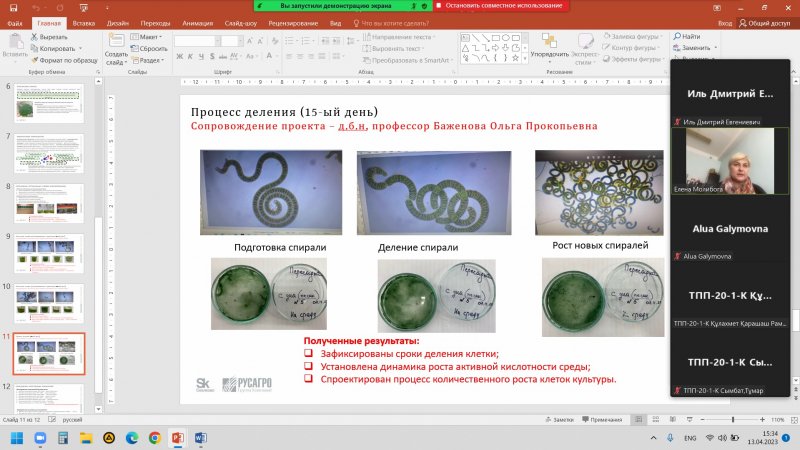Open the Упорядочить arrange dropdown
The width and height of the screenshot is (800, 450).
[549, 46]
